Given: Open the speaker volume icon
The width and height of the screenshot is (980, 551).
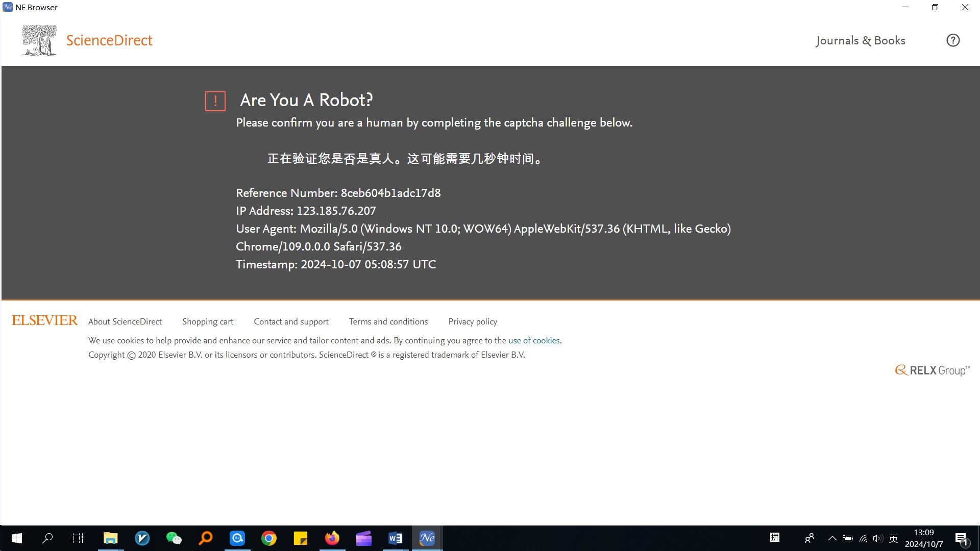Looking at the screenshot, I should point(878,538).
